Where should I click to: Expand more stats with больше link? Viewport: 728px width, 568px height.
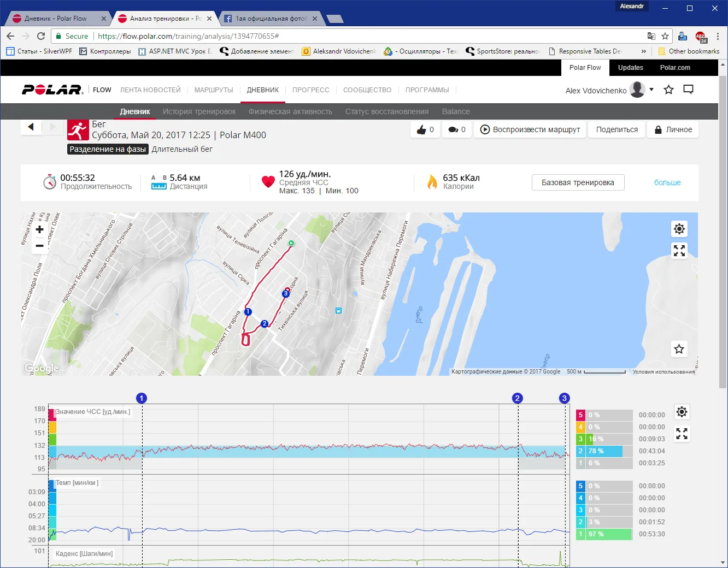(667, 182)
